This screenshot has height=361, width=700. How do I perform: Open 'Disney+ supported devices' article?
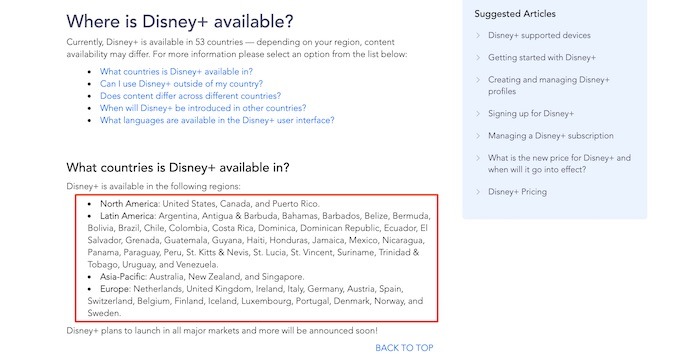(x=539, y=35)
